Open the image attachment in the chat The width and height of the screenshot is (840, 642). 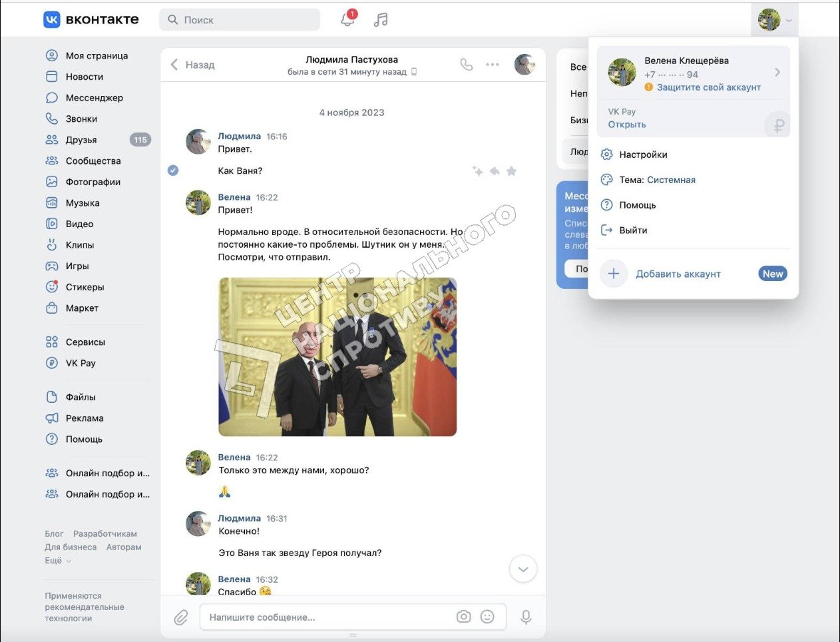pyautogui.click(x=337, y=357)
